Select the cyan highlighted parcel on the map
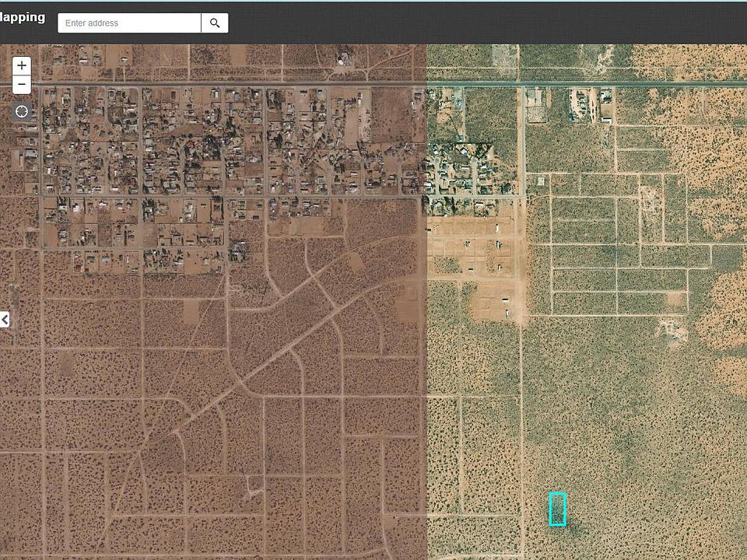747x560 pixels. click(x=557, y=509)
